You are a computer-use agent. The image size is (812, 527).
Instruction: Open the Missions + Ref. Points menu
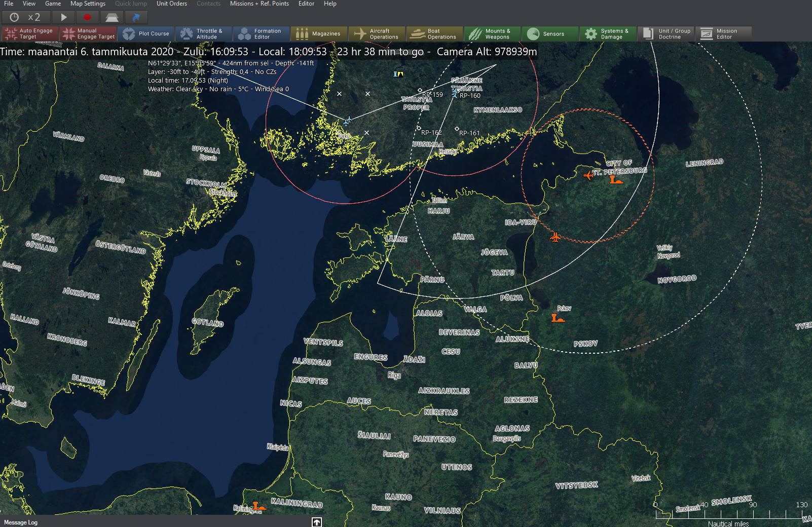[x=259, y=4]
